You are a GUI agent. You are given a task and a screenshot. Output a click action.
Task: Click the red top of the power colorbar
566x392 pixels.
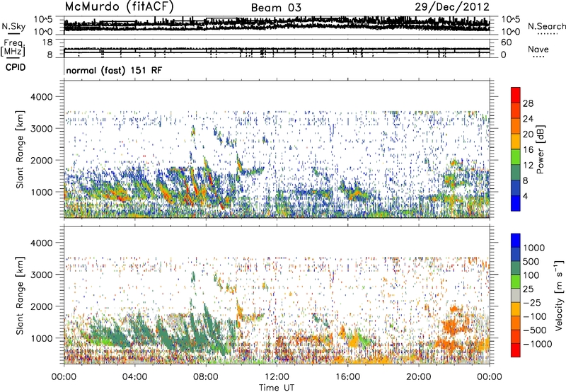point(516,95)
